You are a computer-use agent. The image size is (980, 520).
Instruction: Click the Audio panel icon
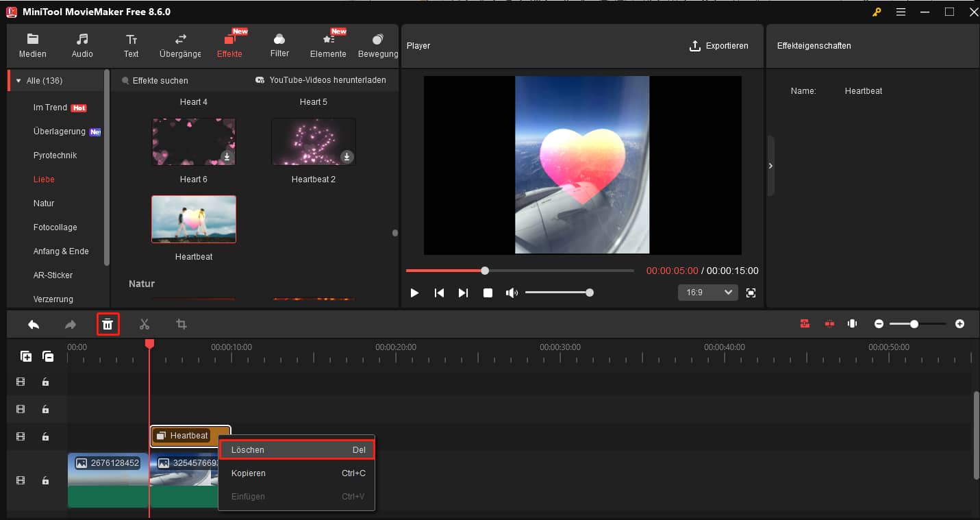pos(81,45)
